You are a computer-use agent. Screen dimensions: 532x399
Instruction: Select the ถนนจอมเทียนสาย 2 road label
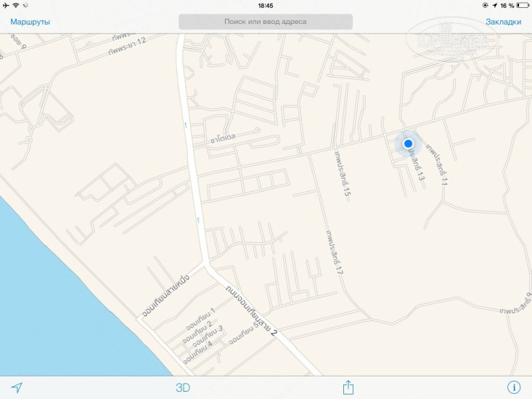click(x=251, y=310)
